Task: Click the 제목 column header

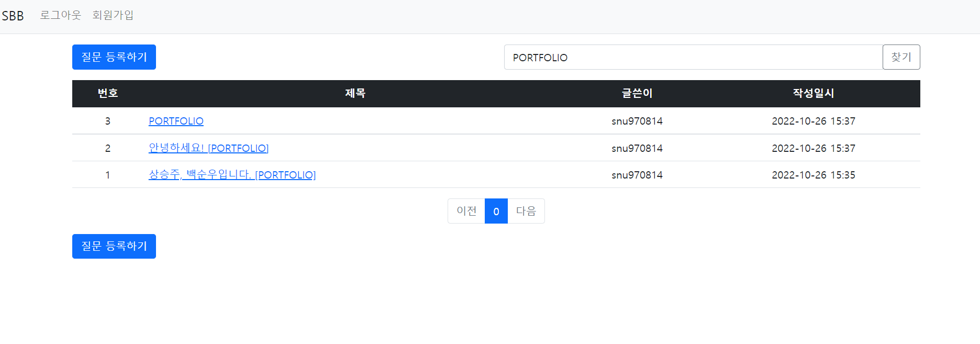Action: pyautogui.click(x=355, y=94)
